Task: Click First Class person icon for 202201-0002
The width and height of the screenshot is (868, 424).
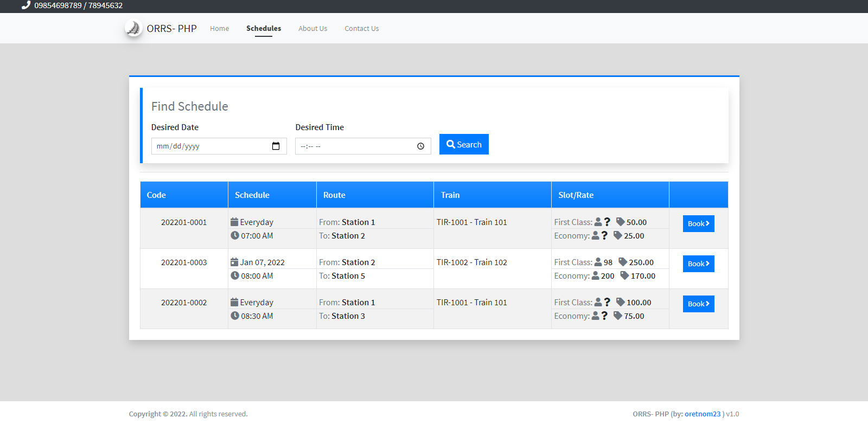Action: (x=598, y=302)
